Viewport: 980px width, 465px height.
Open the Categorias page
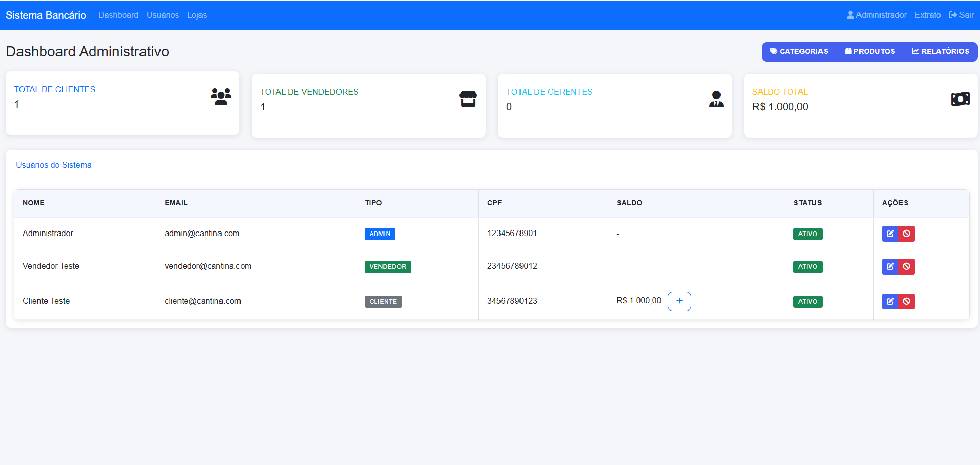click(x=799, y=51)
